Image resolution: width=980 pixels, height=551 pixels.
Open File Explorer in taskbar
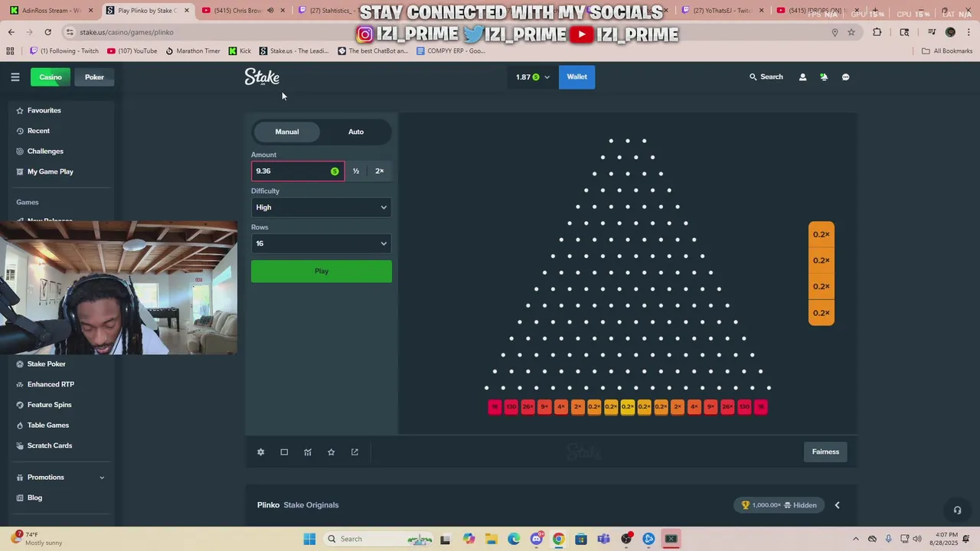491,539
